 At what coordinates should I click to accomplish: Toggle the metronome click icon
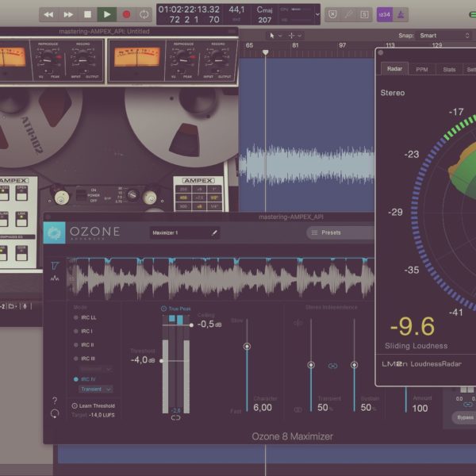(x=401, y=14)
